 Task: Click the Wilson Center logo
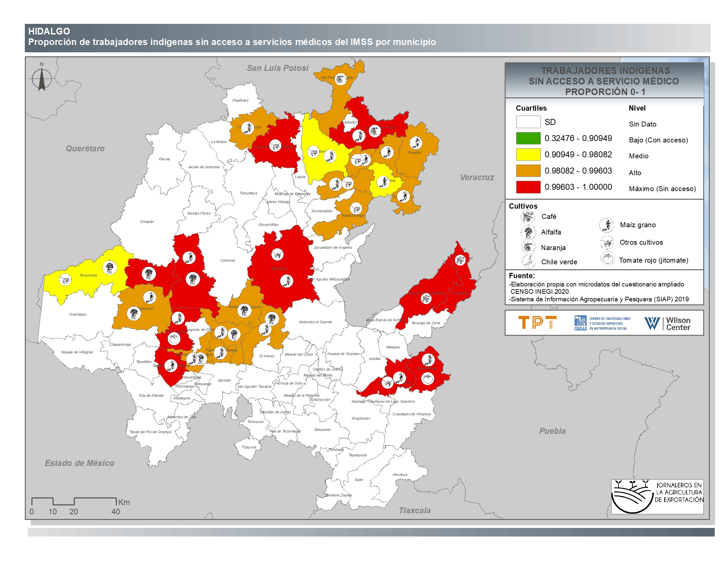[x=667, y=323]
